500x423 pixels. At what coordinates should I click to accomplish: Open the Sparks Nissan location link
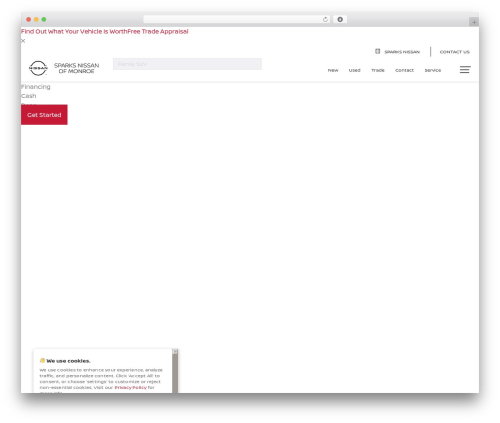(402, 52)
